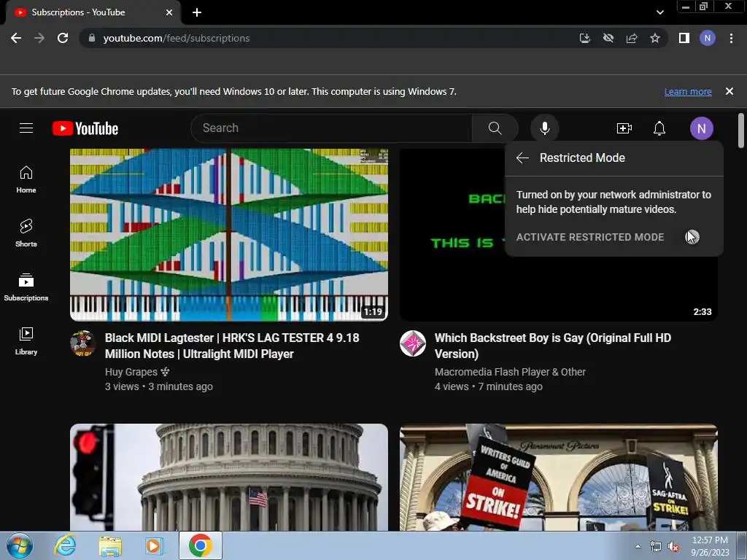Toggle the Activate Restricted Mode switch
This screenshot has height=560, width=747.
pyautogui.click(x=692, y=237)
